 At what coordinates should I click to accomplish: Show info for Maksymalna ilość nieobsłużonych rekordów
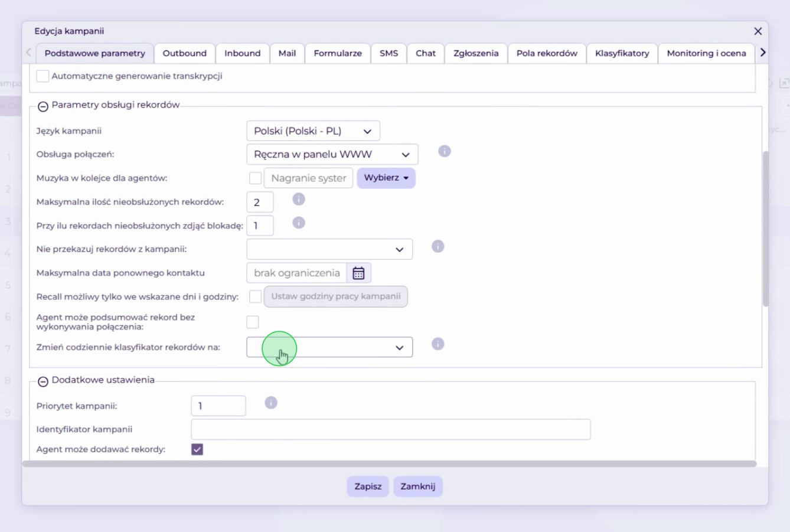[x=299, y=200]
